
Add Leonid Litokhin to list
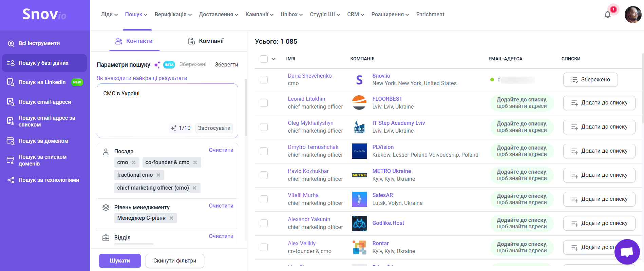[x=599, y=103]
